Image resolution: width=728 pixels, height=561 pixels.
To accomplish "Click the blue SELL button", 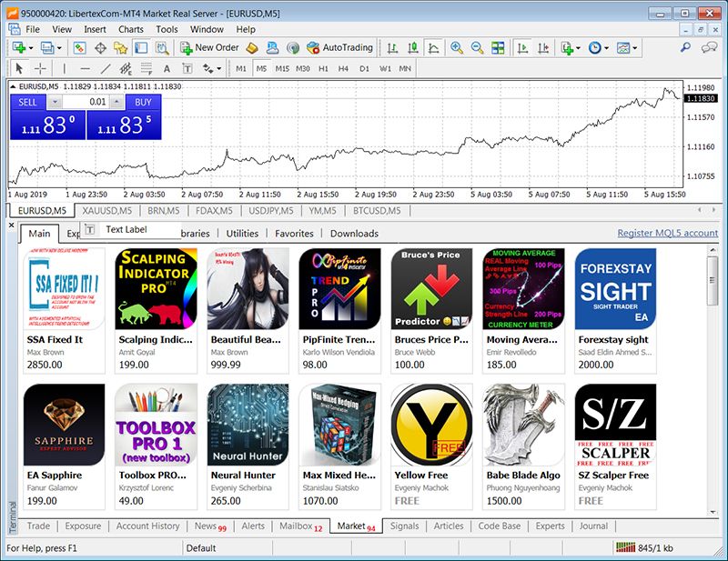I will pos(27,102).
